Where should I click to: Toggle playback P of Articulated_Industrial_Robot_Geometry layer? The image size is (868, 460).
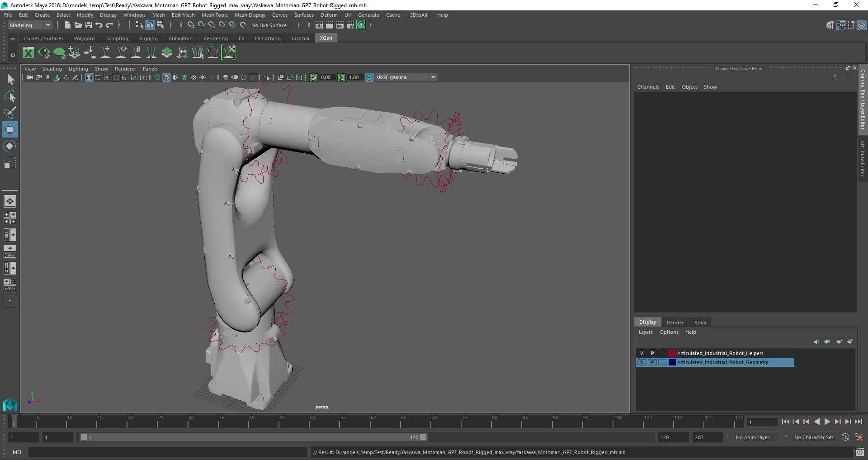pos(652,362)
